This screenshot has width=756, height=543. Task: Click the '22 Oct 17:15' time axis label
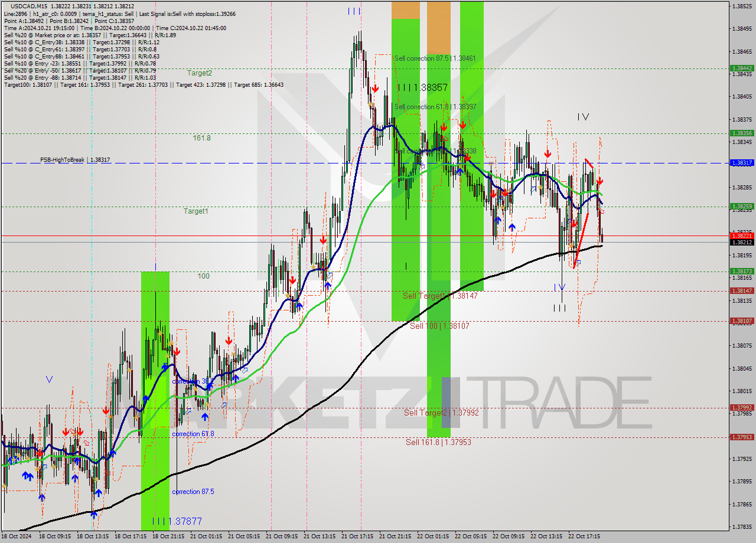(x=584, y=537)
